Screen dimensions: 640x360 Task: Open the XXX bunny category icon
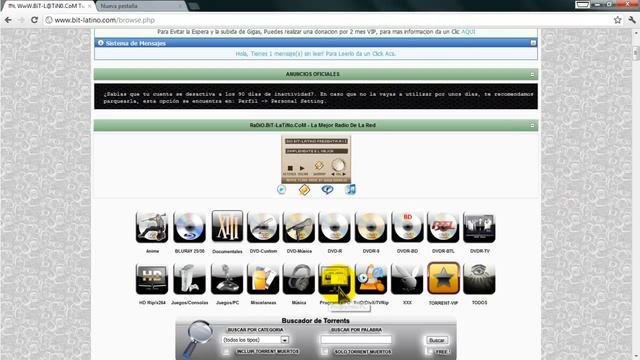(407, 279)
